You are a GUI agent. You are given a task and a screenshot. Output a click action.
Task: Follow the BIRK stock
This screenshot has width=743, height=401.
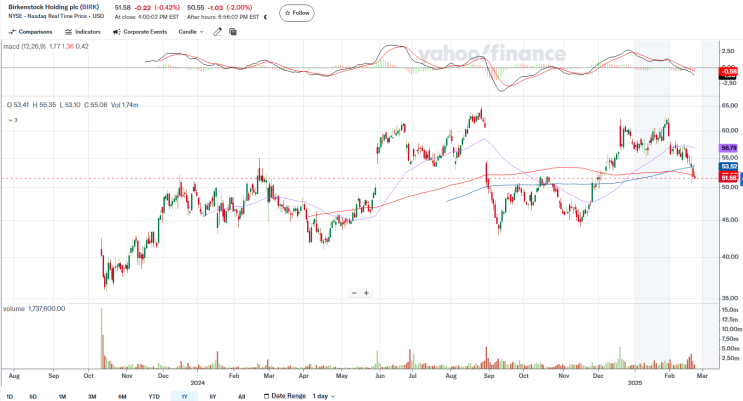[x=297, y=13]
